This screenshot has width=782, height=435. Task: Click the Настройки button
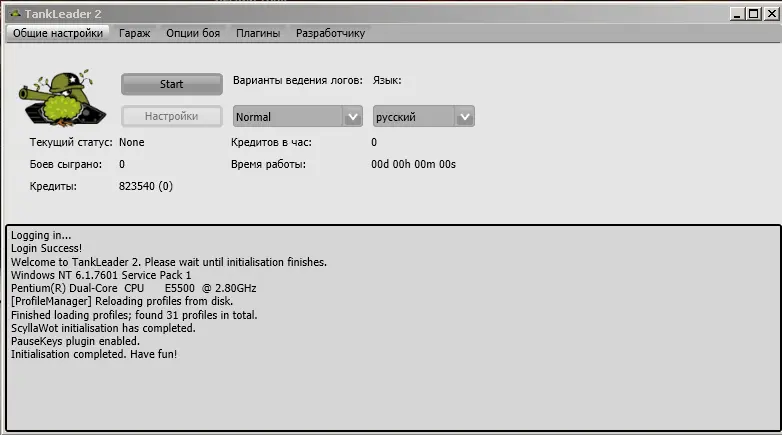(x=172, y=116)
